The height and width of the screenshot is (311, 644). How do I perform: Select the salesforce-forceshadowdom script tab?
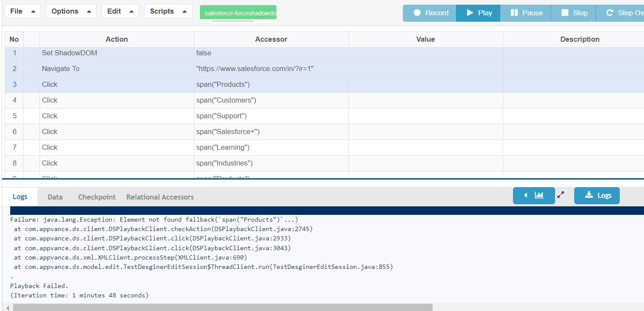coord(238,13)
